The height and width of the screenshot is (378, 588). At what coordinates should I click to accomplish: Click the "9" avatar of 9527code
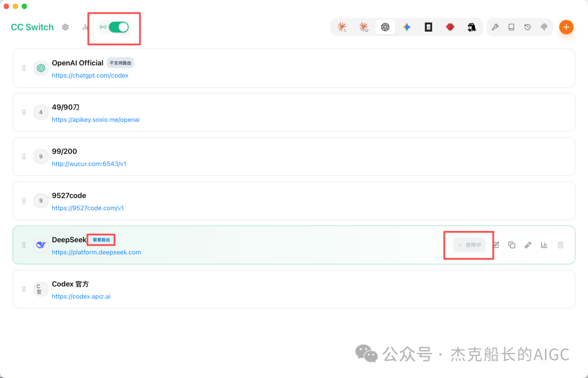[x=41, y=200]
